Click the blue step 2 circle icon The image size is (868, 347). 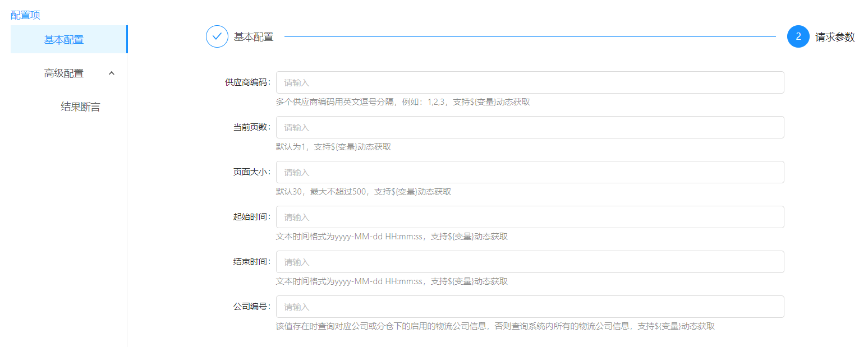coord(798,37)
